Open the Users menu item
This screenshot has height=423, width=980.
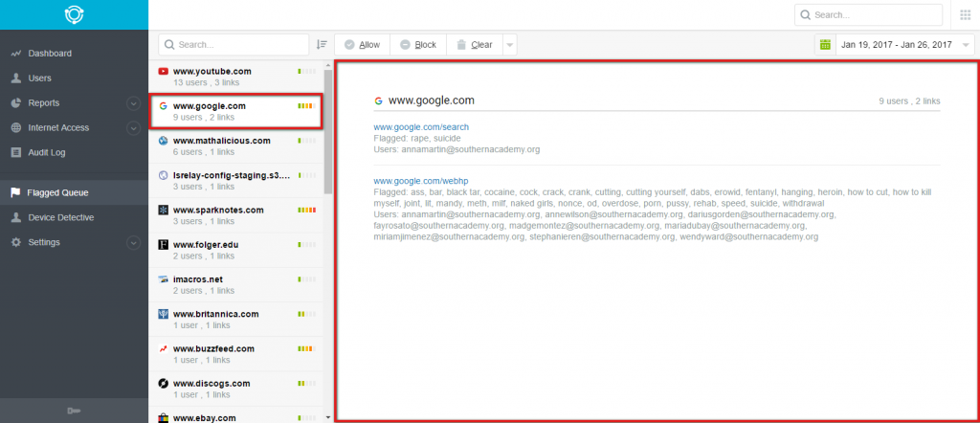click(74, 78)
